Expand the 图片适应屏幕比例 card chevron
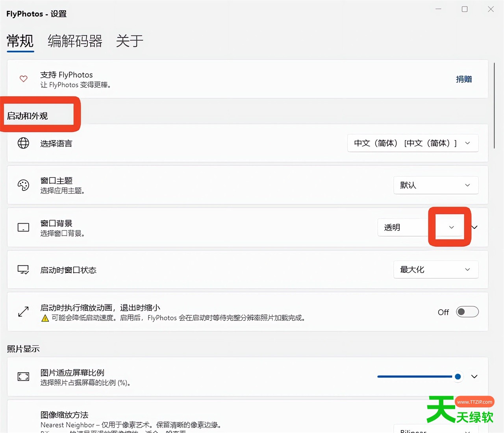This screenshot has height=433, width=504. [x=474, y=376]
